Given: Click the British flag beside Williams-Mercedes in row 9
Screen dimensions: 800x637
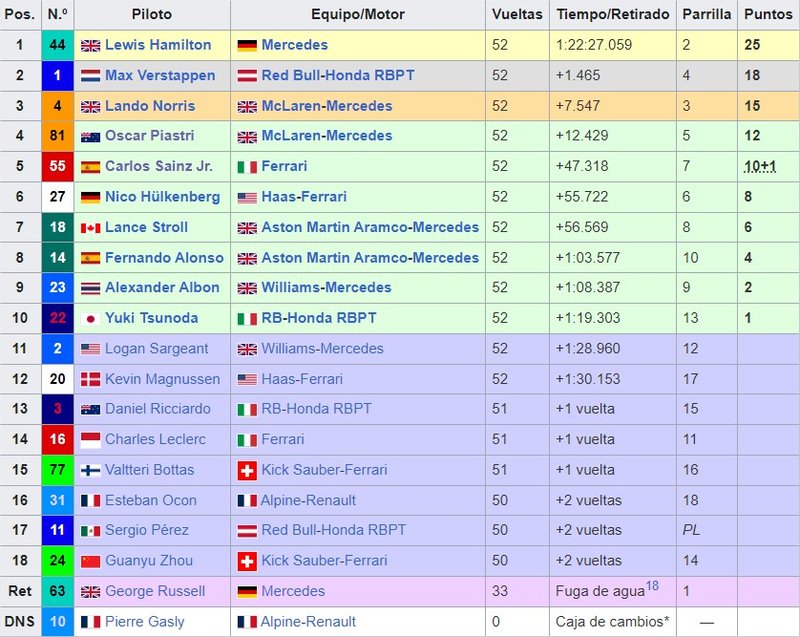Looking at the screenshot, I should click(x=247, y=289).
